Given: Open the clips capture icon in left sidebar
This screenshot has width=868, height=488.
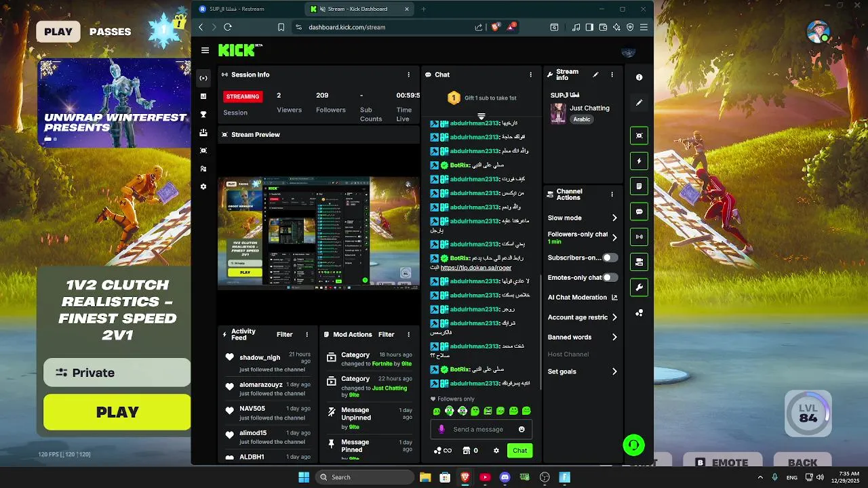Looking at the screenshot, I should point(203,150).
